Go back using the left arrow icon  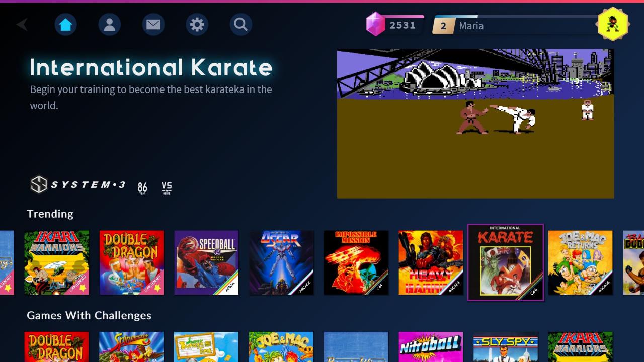pyautogui.click(x=22, y=24)
